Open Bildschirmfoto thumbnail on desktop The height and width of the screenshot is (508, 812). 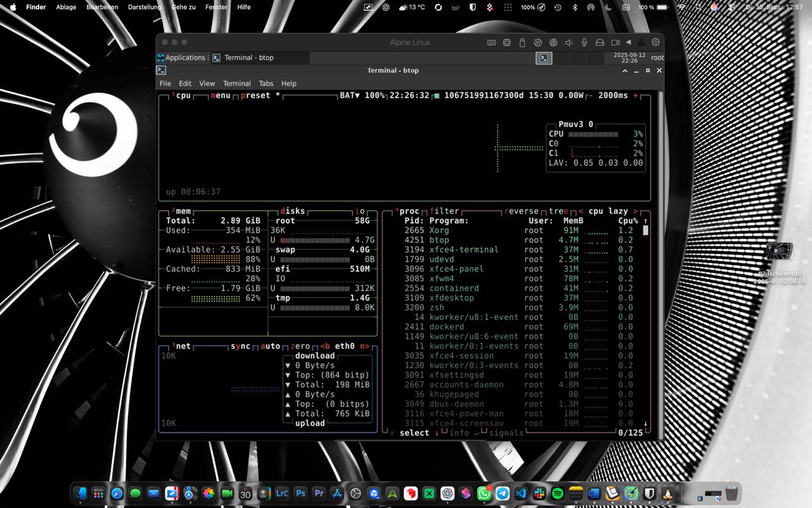click(780, 251)
